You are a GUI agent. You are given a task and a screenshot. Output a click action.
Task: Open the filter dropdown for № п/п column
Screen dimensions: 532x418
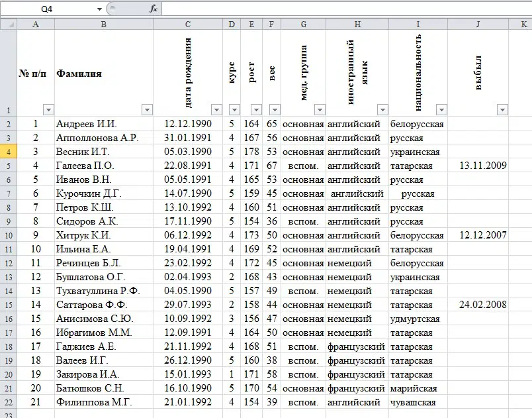coord(48,110)
